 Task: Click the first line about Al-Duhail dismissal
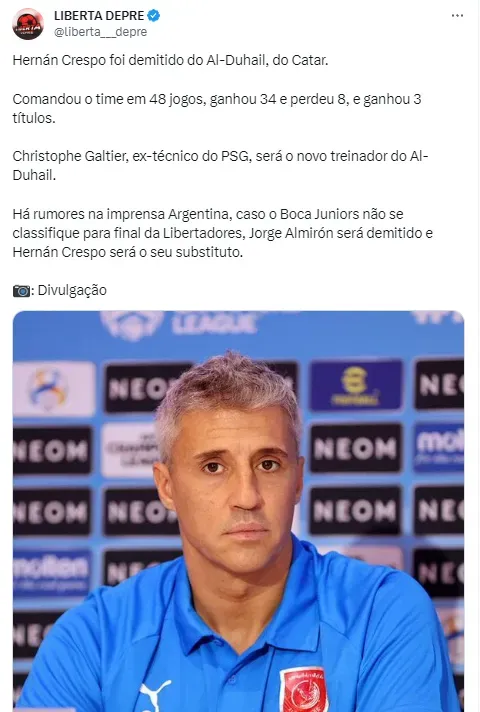[x=170, y=60]
